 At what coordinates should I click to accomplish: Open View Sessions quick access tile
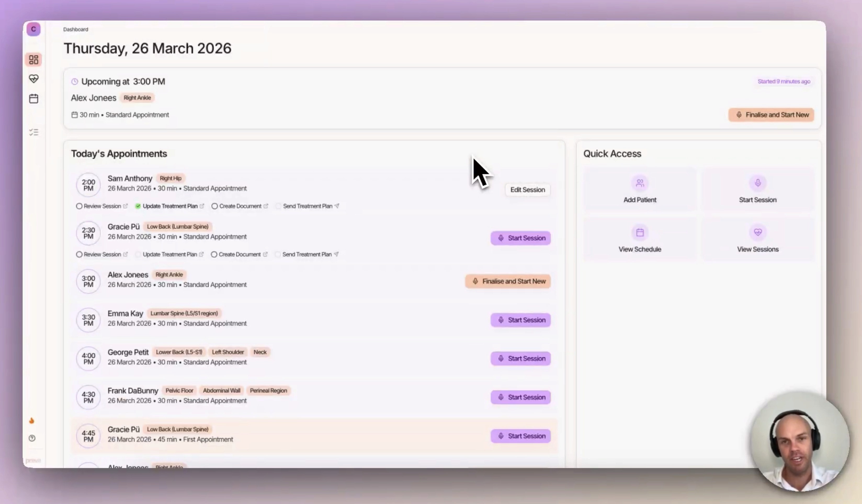(x=758, y=239)
